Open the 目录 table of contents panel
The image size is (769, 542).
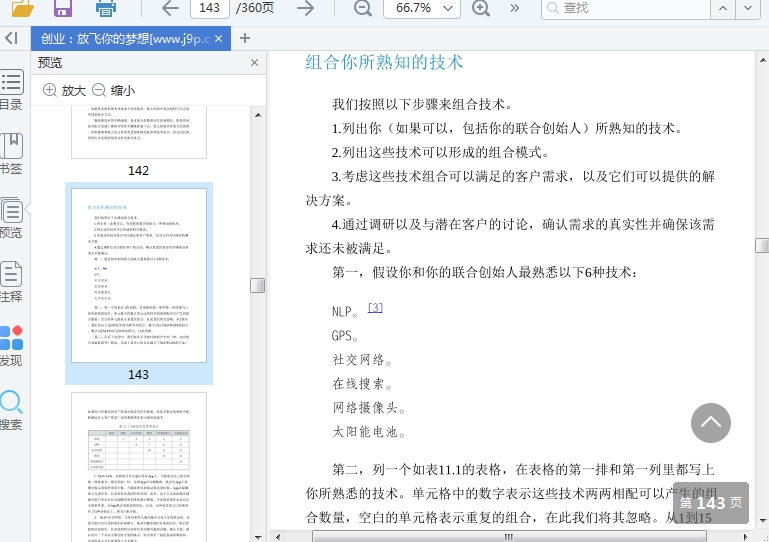tap(11, 90)
